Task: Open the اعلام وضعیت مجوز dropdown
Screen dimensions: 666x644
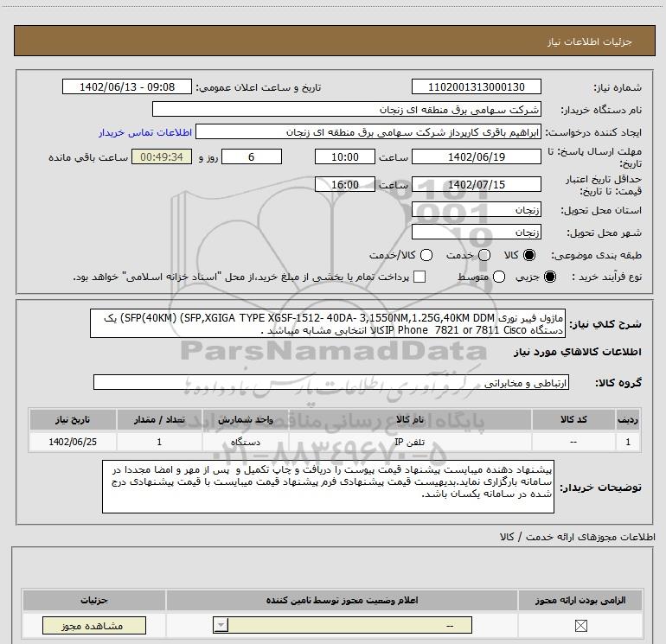Action: point(343,625)
